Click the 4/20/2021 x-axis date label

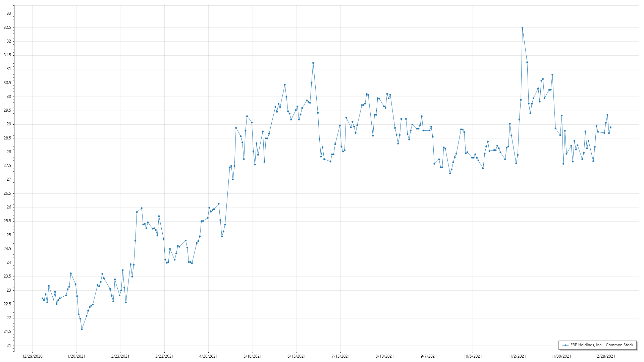208,356
